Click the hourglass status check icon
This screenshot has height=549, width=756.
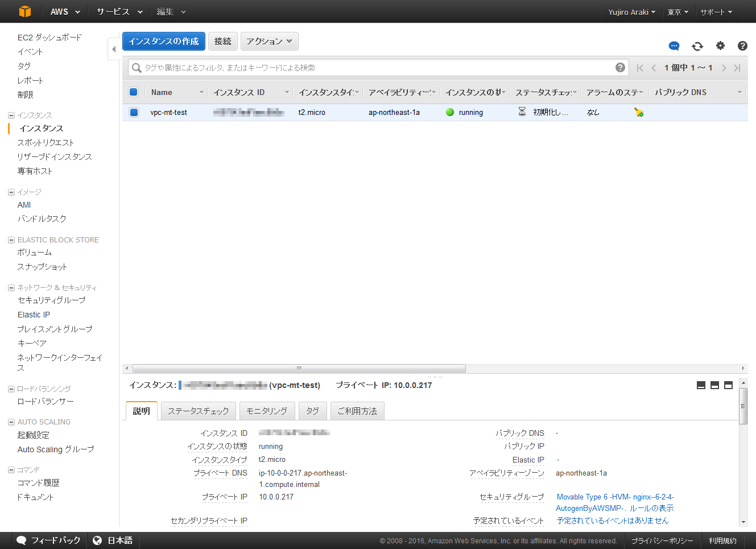coord(522,112)
